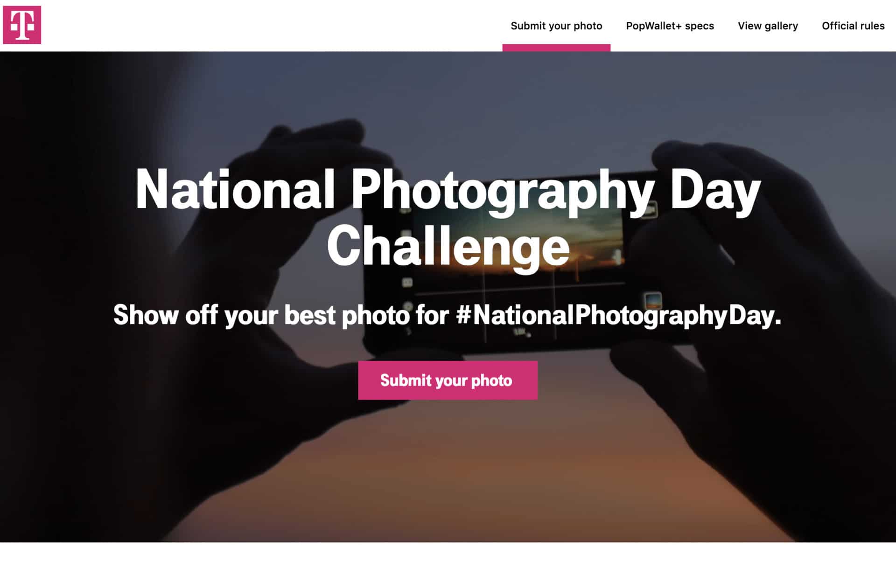Click the T-Mobile logo
The height and width of the screenshot is (588, 896).
(22, 25)
